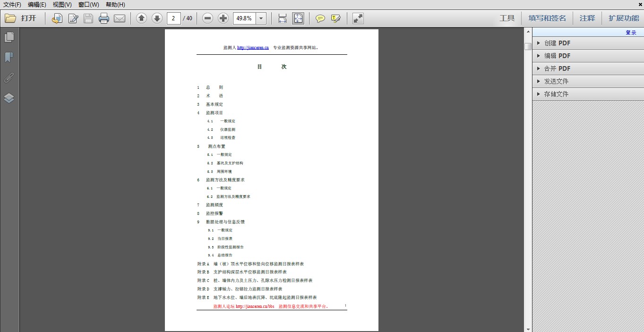Image resolution: width=644 pixels, height=332 pixels.
Task: Click the save floppy disk icon
Action: point(88,18)
